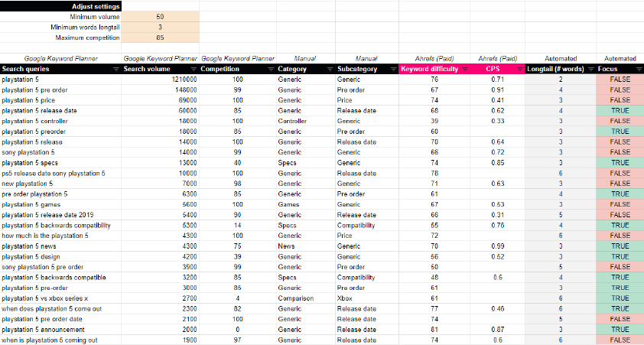Select 'Ahrefs (Paid)' label above Keyword difficulty
The width and height of the screenshot is (644, 345).
tap(434, 59)
